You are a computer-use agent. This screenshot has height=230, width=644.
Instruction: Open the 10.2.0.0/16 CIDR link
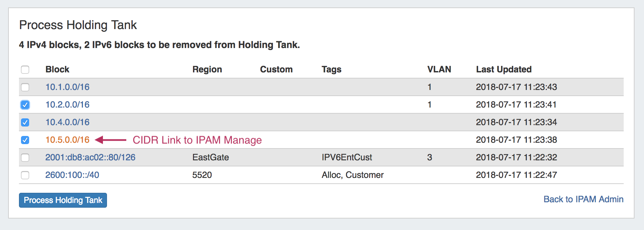pos(67,105)
